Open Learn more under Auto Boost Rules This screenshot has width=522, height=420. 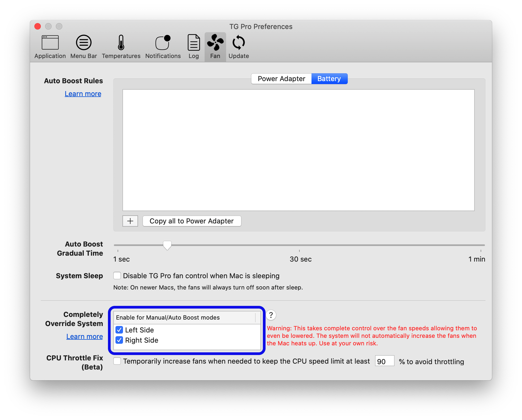click(83, 93)
